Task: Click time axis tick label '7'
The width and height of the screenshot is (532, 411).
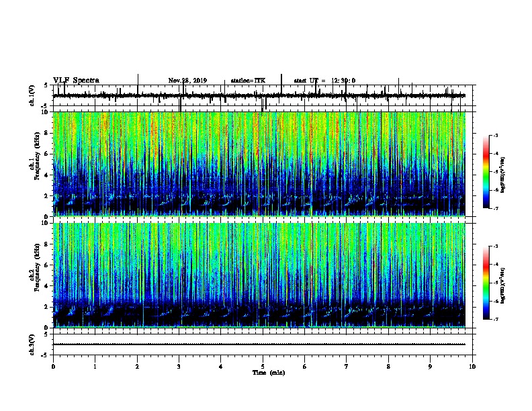Action: (347, 367)
